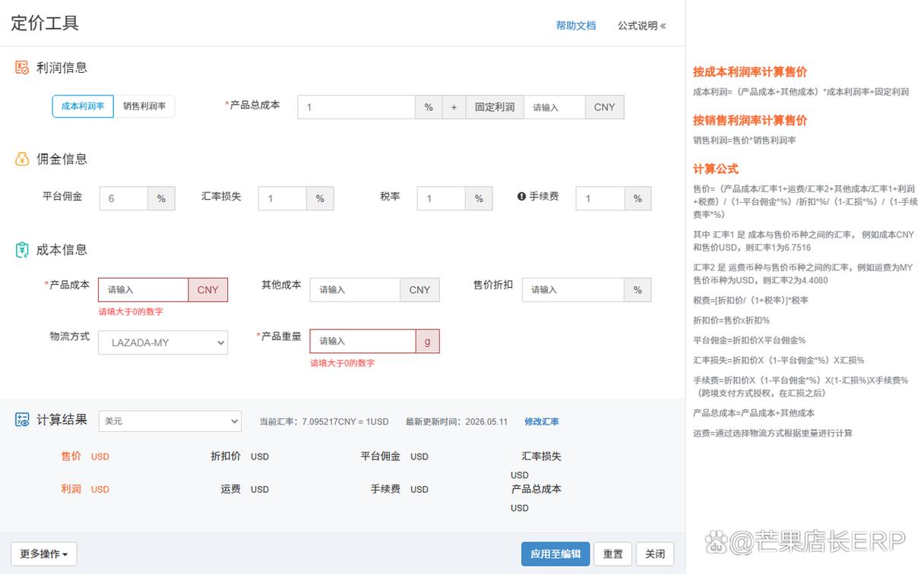Select the 成本利润率 toggle option
Viewport: 924px width, 574px height.
[x=83, y=106]
